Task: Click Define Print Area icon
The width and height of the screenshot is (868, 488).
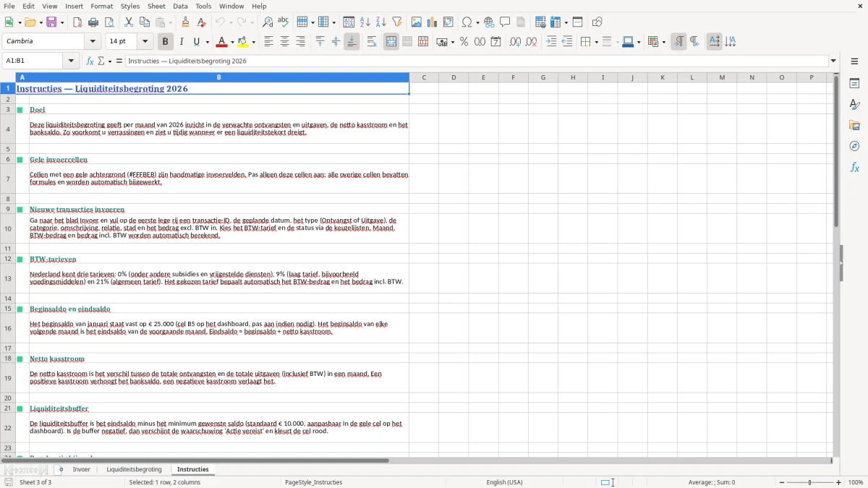Action: click(540, 22)
